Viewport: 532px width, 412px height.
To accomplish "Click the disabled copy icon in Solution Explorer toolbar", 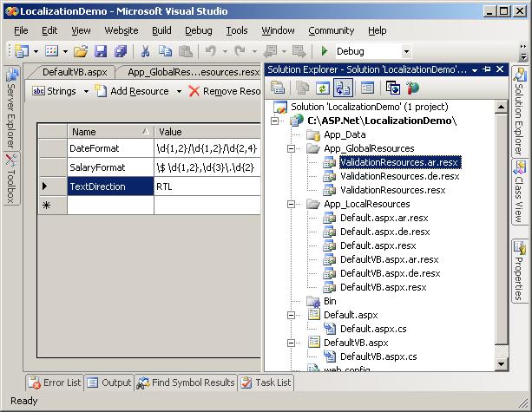I will (x=302, y=88).
